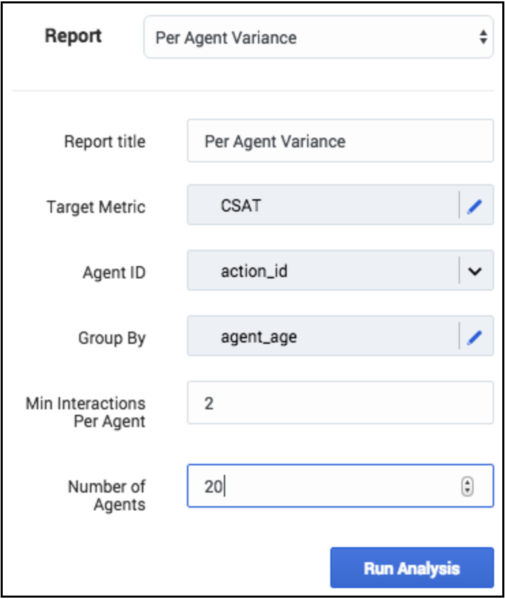This screenshot has height=599, width=505.
Task: Click the Min Interactions Per Agent label
Action: pos(86,412)
